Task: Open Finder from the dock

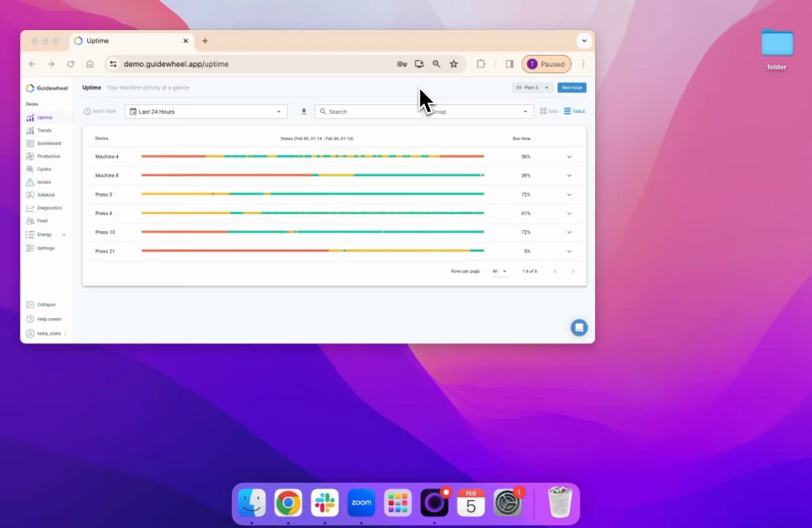Action: (251, 502)
